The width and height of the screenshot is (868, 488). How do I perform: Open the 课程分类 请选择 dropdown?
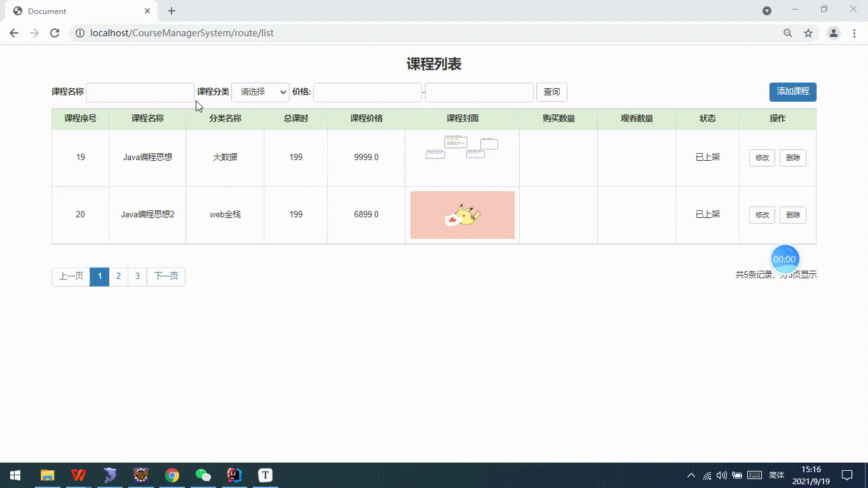[261, 92]
